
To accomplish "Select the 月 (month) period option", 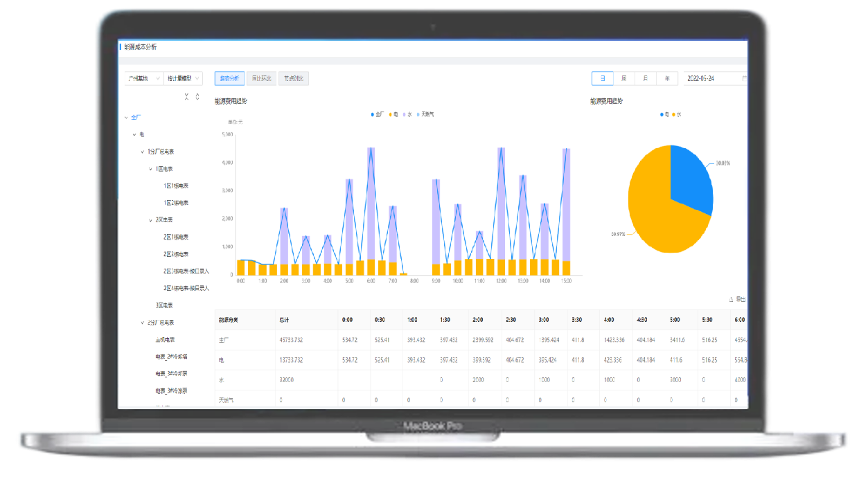I will pyautogui.click(x=645, y=79).
